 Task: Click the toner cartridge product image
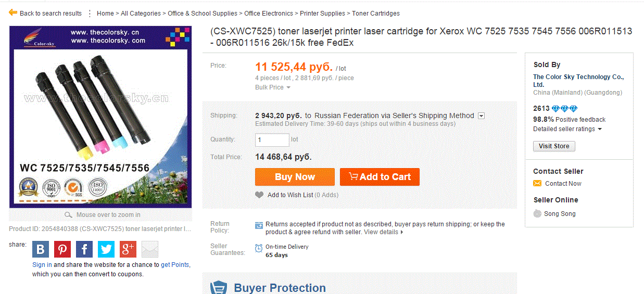pos(100,118)
